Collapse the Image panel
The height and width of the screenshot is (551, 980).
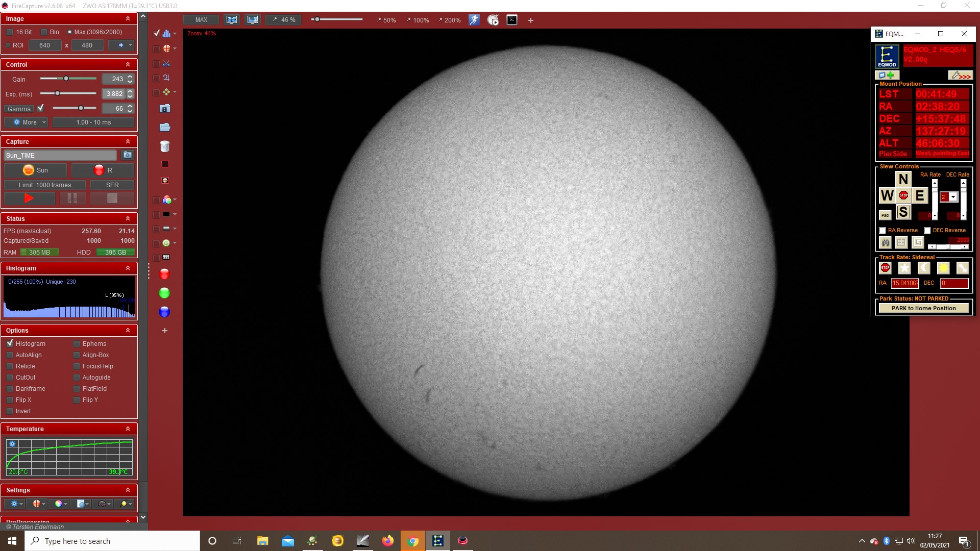(x=128, y=19)
